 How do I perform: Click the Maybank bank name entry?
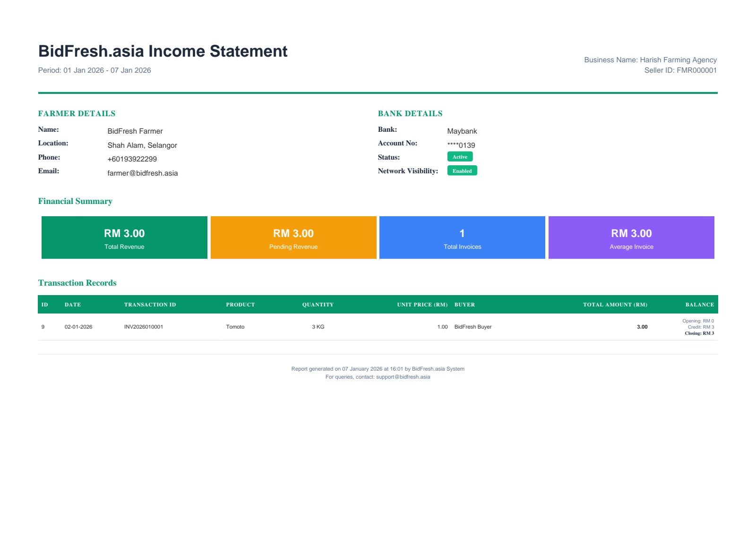(462, 132)
